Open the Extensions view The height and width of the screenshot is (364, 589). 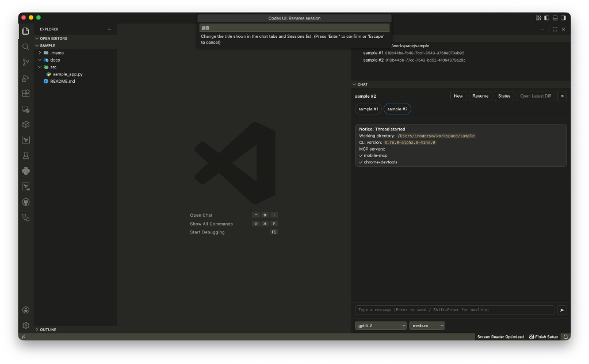coord(26,93)
